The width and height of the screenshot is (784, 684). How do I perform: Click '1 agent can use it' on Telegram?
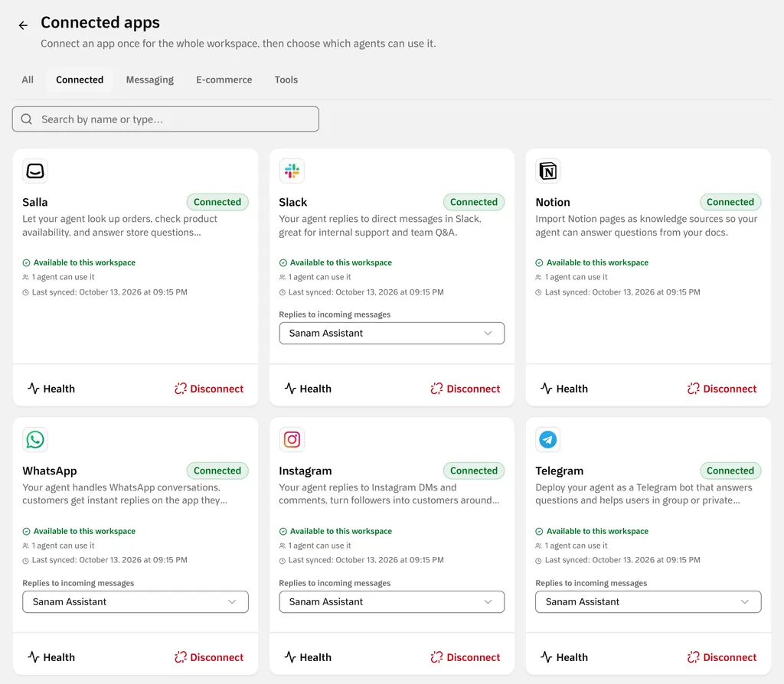coord(571,546)
